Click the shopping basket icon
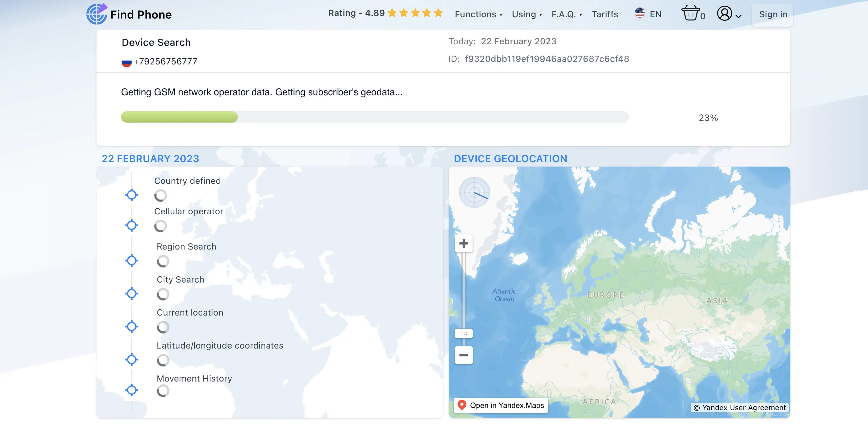 coord(691,14)
